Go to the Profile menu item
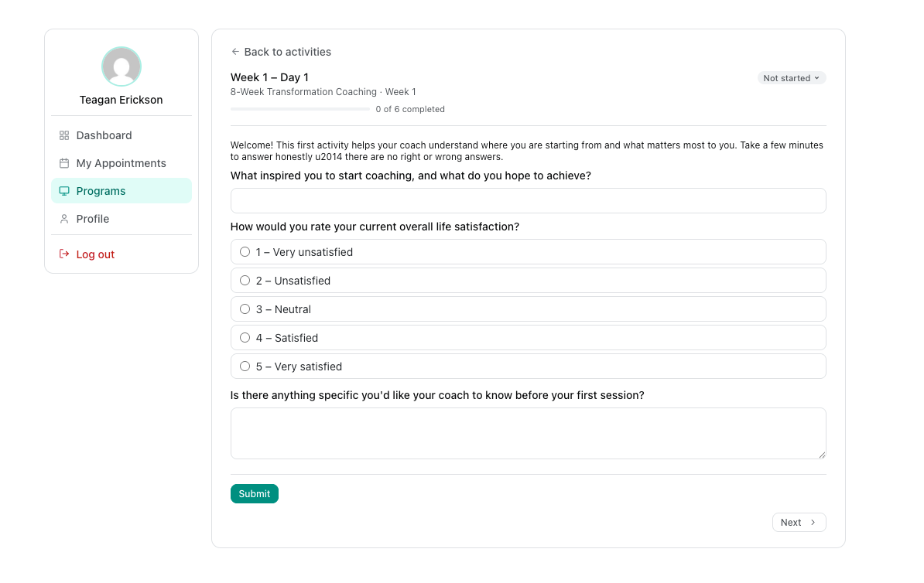Viewport: 924px width, 583px height. click(121, 219)
